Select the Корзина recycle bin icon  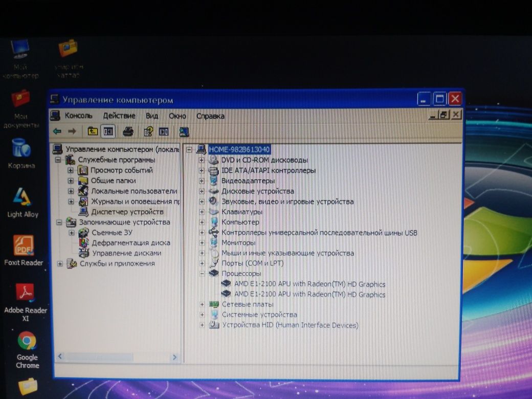tap(21, 153)
